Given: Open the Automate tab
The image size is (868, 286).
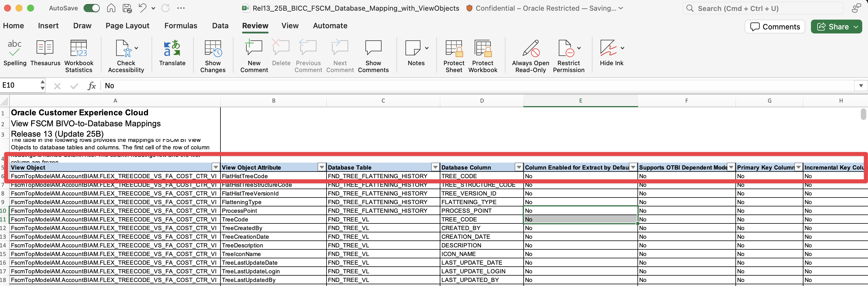Looking at the screenshot, I should pyautogui.click(x=330, y=25).
